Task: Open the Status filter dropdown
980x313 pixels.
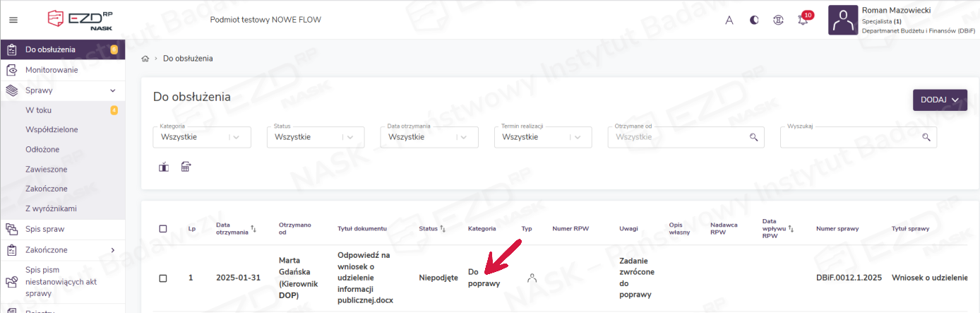Action: coord(316,137)
